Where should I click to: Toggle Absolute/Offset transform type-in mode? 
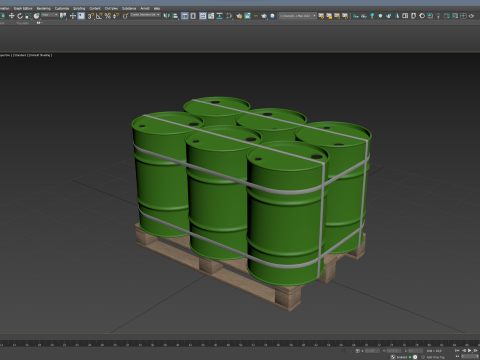pyautogui.click(x=358, y=351)
